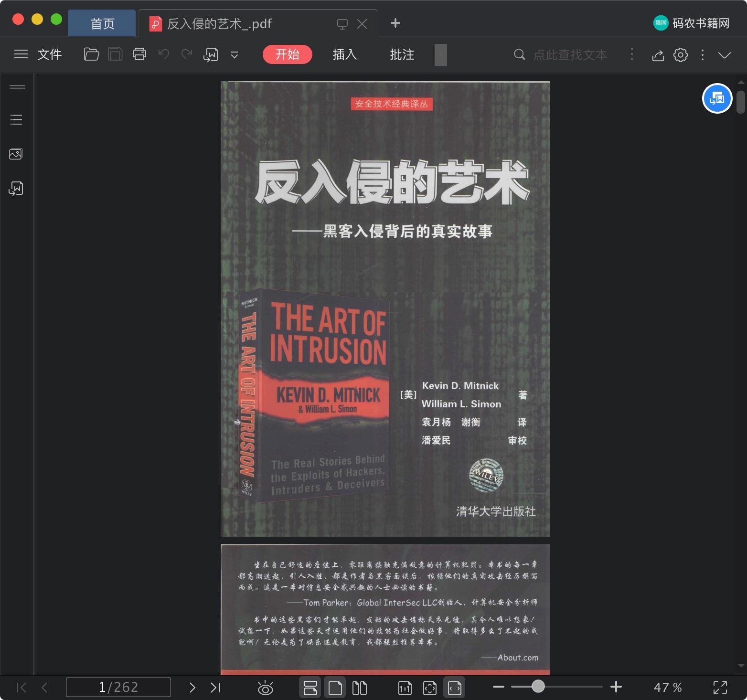Click the sidebar collapse handle icon
The width and height of the screenshot is (747, 700).
[17, 87]
